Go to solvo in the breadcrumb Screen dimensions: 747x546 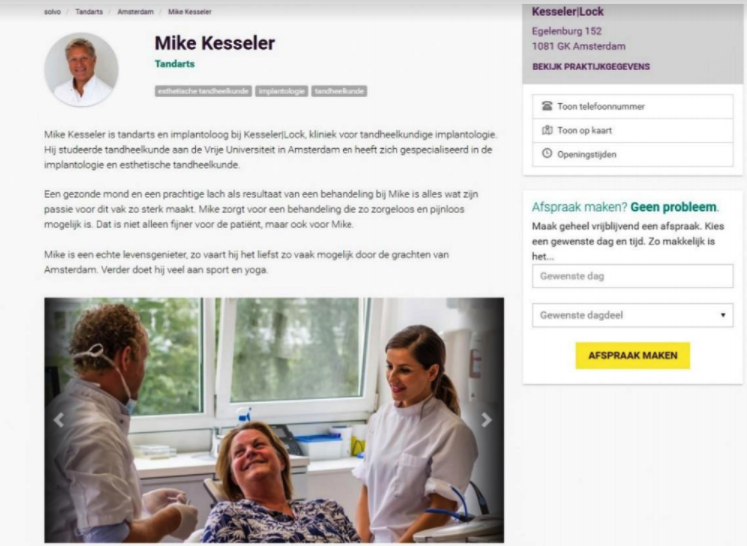[x=52, y=12]
